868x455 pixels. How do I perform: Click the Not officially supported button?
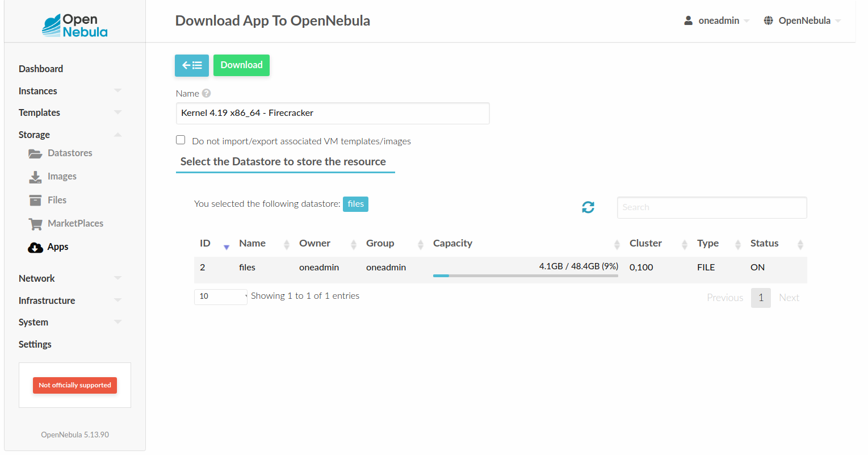pos(75,385)
